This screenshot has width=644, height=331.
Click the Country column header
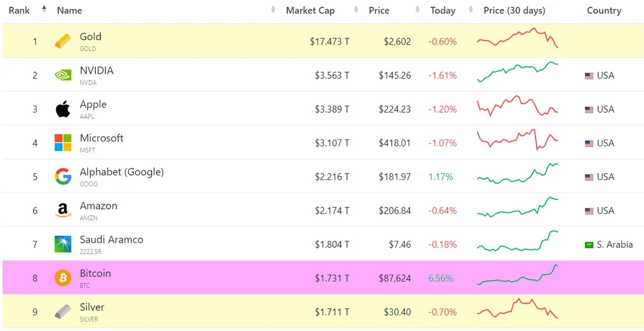tap(604, 11)
